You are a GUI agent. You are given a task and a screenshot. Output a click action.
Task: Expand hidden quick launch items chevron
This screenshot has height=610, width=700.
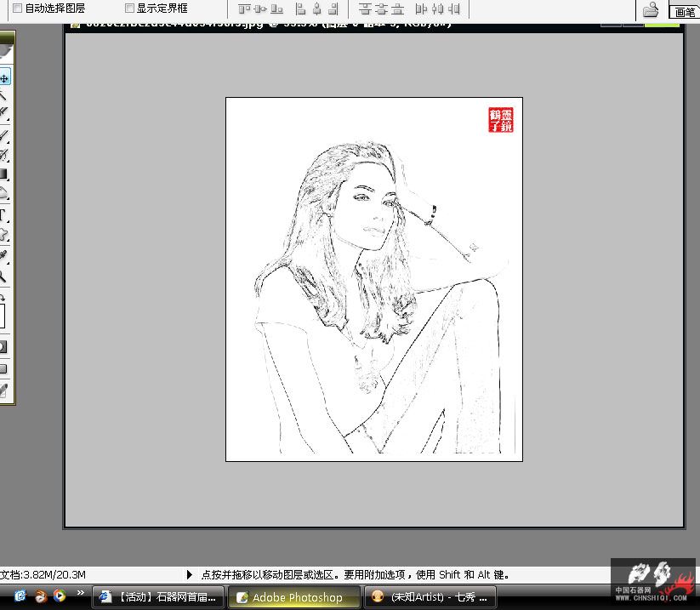[80, 593]
